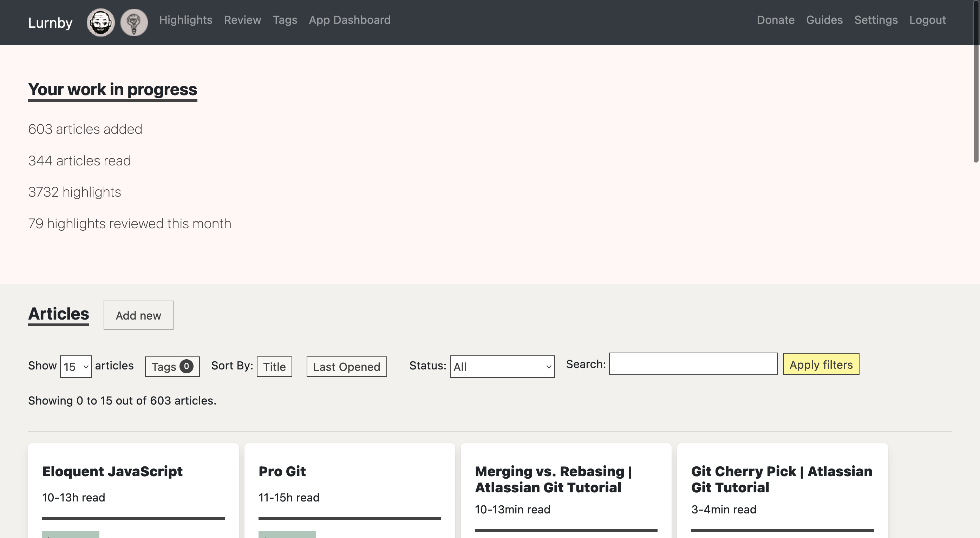Viewport: 980px width, 538px height.
Task: Expand the Status All dropdown
Action: pyautogui.click(x=502, y=366)
